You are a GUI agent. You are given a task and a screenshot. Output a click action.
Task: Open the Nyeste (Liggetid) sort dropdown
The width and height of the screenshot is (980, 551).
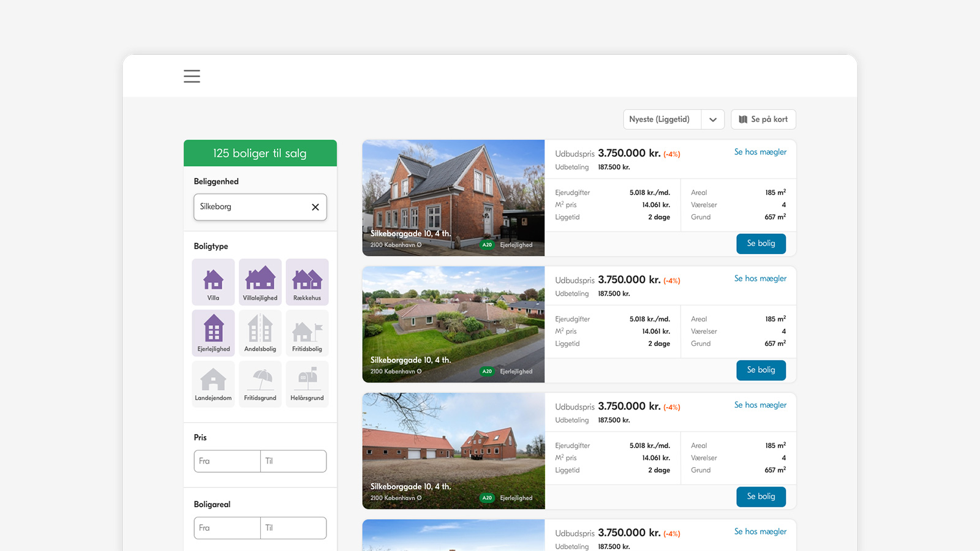pyautogui.click(x=674, y=119)
